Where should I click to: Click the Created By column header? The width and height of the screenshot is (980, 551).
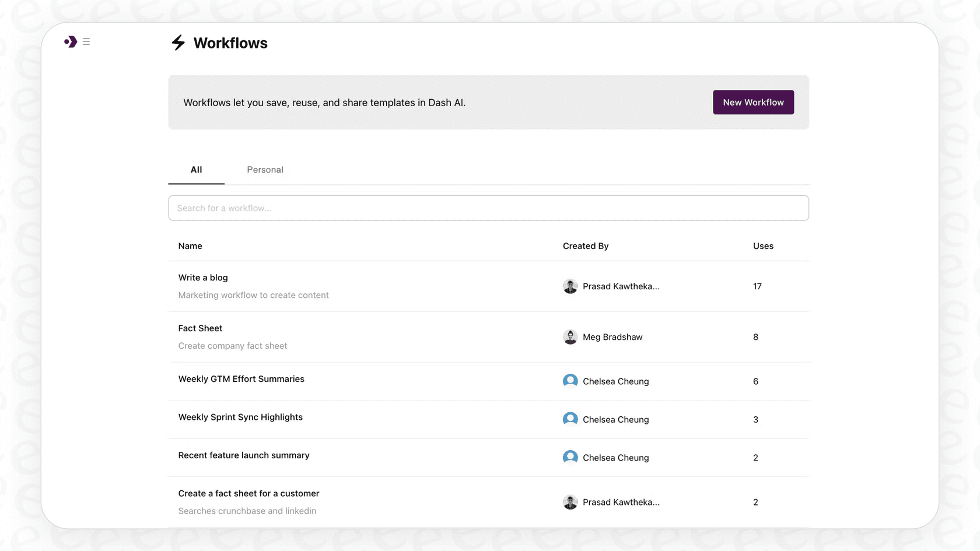[x=585, y=245]
